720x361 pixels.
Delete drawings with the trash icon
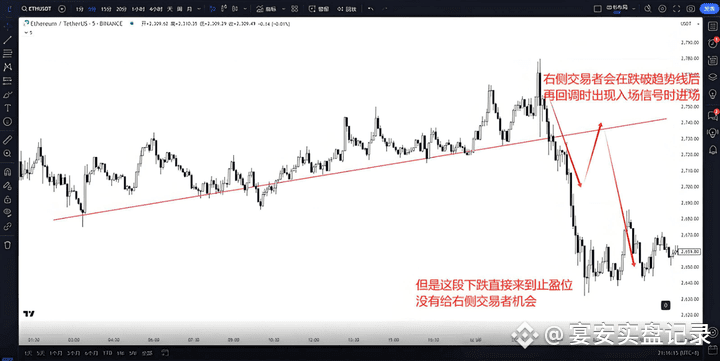pos(7,245)
